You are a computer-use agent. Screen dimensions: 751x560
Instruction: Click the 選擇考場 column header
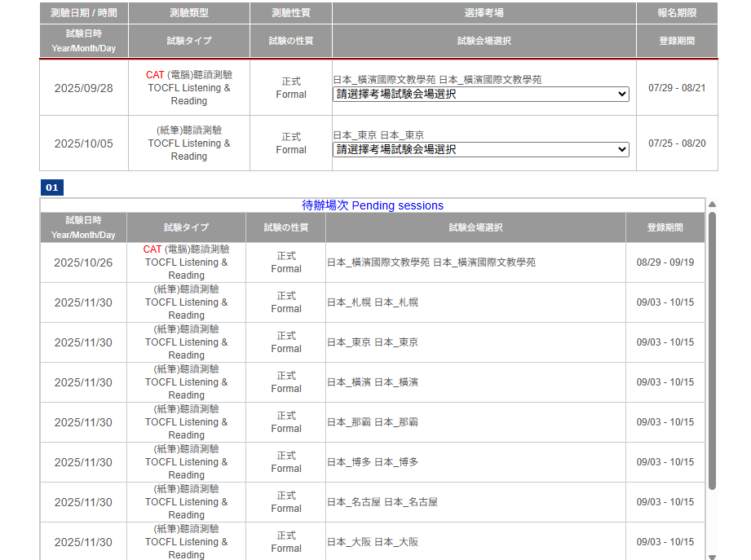[x=484, y=13]
